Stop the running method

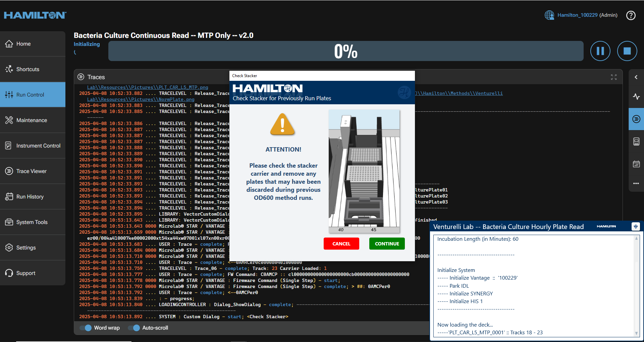tap(627, 51)
